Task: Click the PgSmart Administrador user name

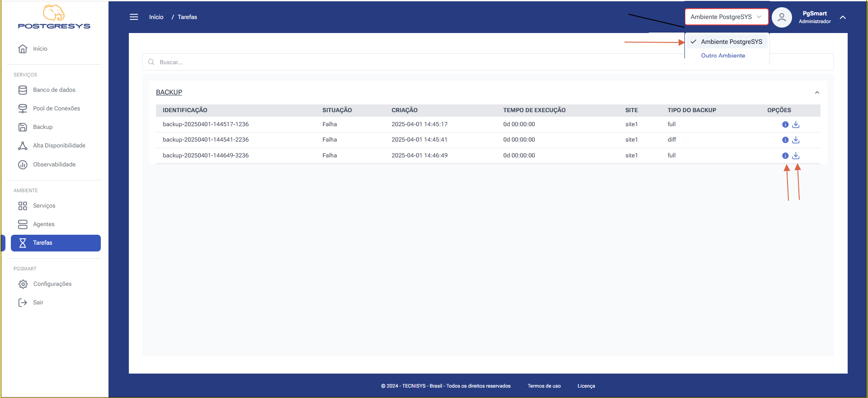Action: pyautogui.click(x=815, y=17)
